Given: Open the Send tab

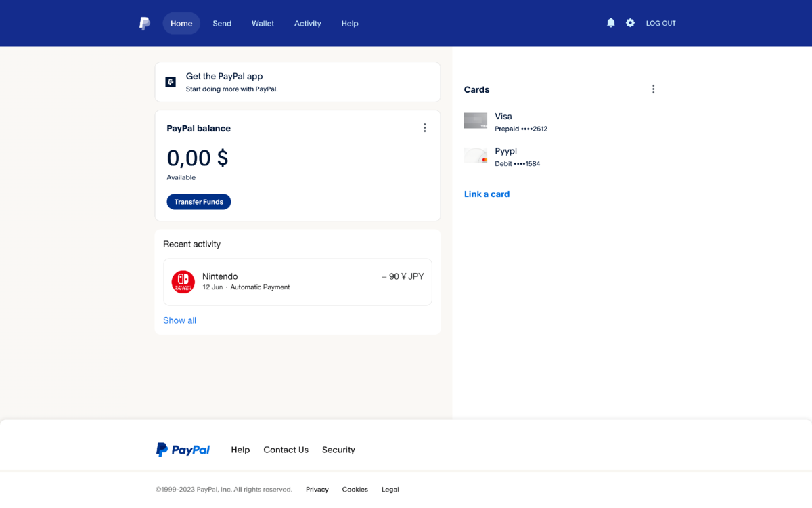Looking at the screenshot, I should point(222,23).
